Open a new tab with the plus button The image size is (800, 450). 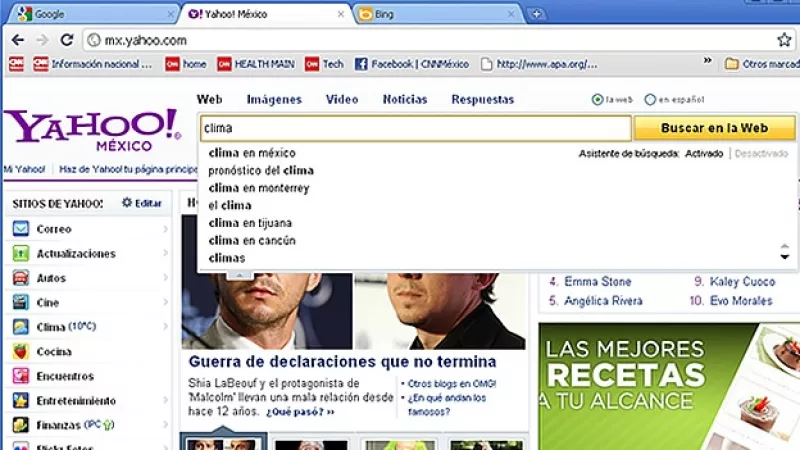click(537, 14)
